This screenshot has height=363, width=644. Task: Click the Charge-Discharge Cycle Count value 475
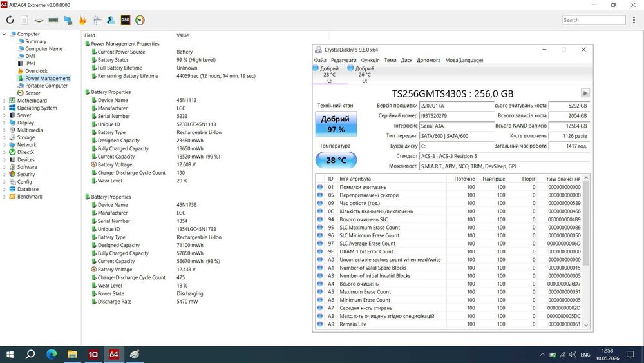coord(181,277)
